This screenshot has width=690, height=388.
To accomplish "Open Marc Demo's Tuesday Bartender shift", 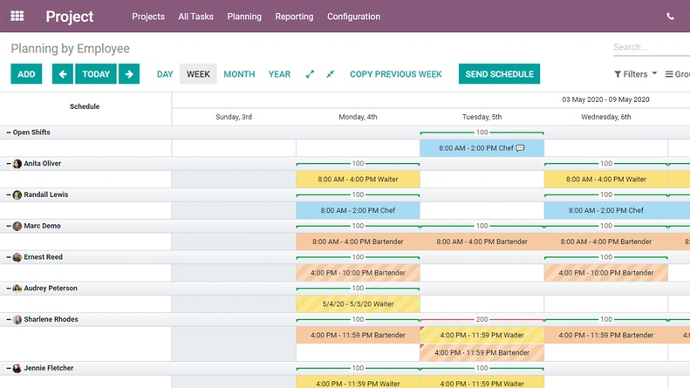I will (482, 242).
